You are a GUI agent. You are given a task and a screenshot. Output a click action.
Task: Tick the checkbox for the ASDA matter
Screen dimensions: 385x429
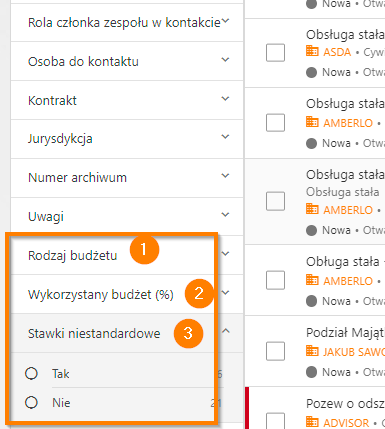point(275,53)
